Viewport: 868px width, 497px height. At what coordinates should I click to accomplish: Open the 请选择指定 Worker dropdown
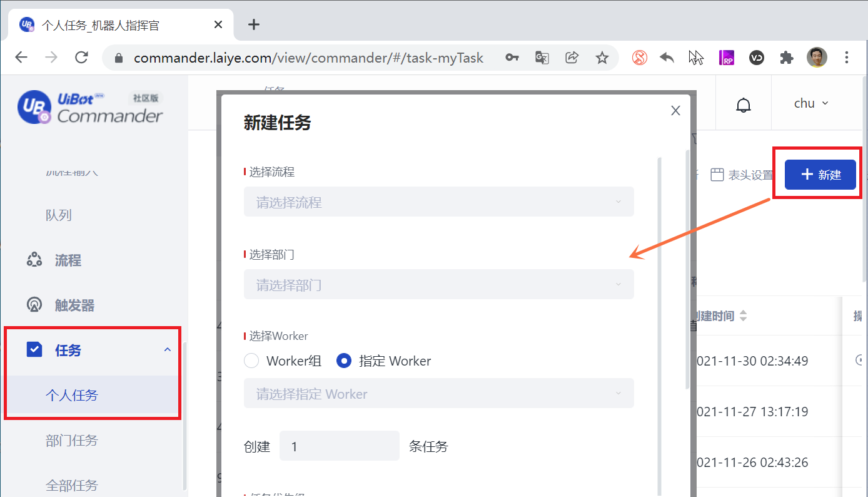click(x=439, y=394)
